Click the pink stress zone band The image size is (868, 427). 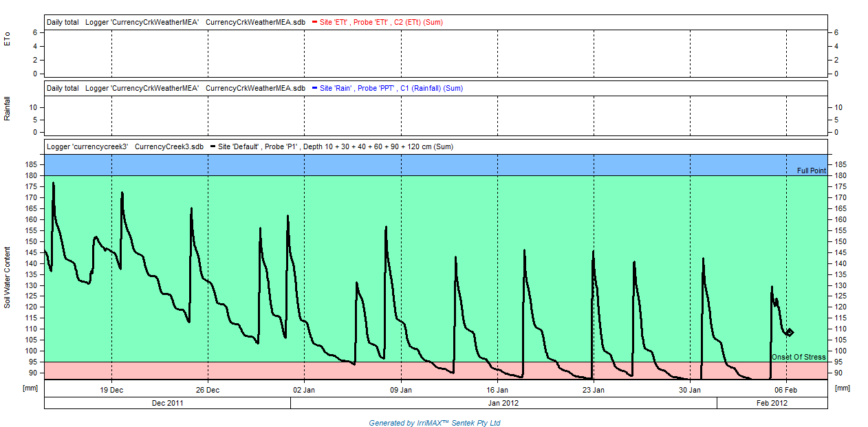(275, 371)
